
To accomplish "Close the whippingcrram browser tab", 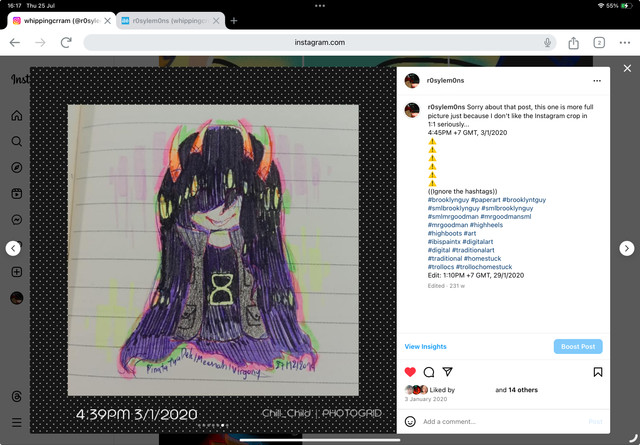I will coord(107,21).
